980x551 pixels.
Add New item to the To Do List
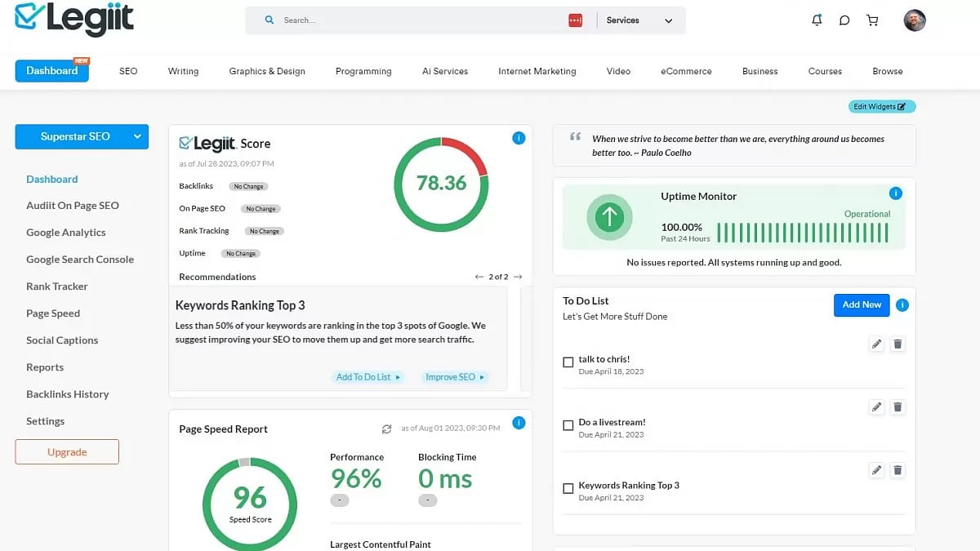coord(861,304)
